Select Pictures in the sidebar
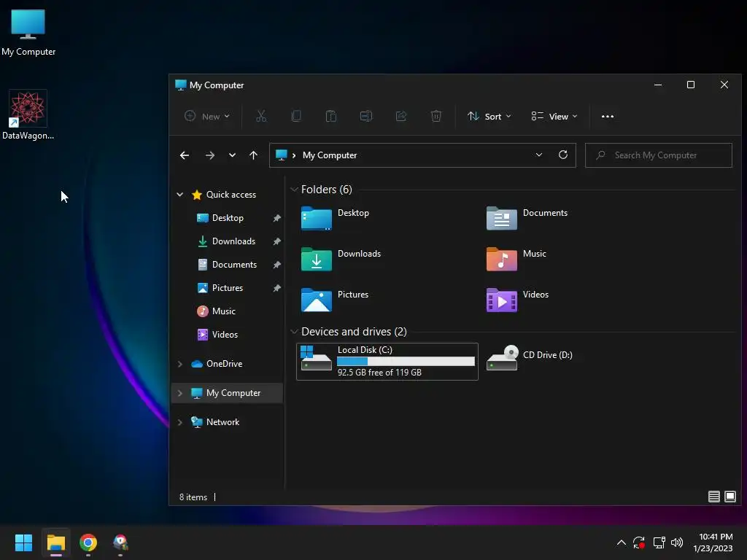Image resolution: width=747 pixels, height=560 pixels. tap(228, 287)
